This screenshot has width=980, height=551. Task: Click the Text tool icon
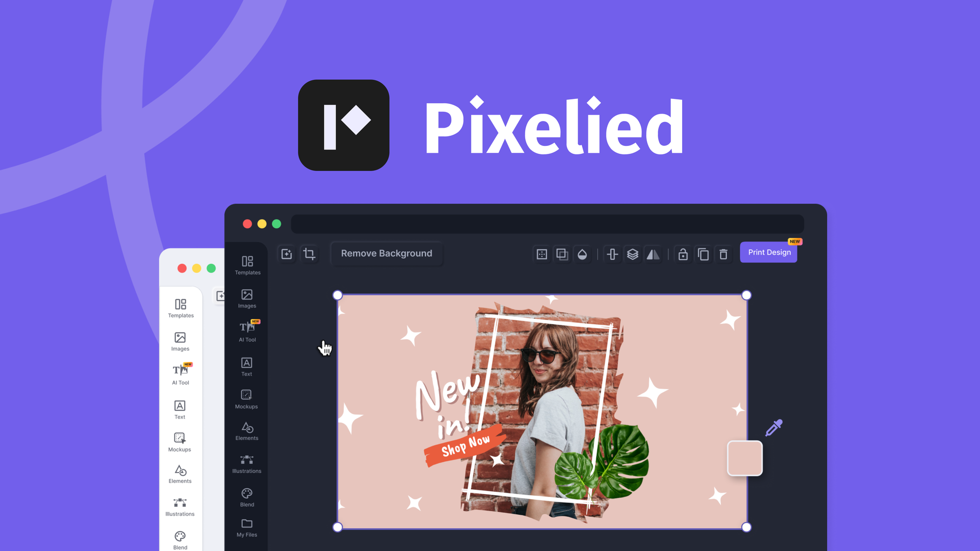point(246,363)
